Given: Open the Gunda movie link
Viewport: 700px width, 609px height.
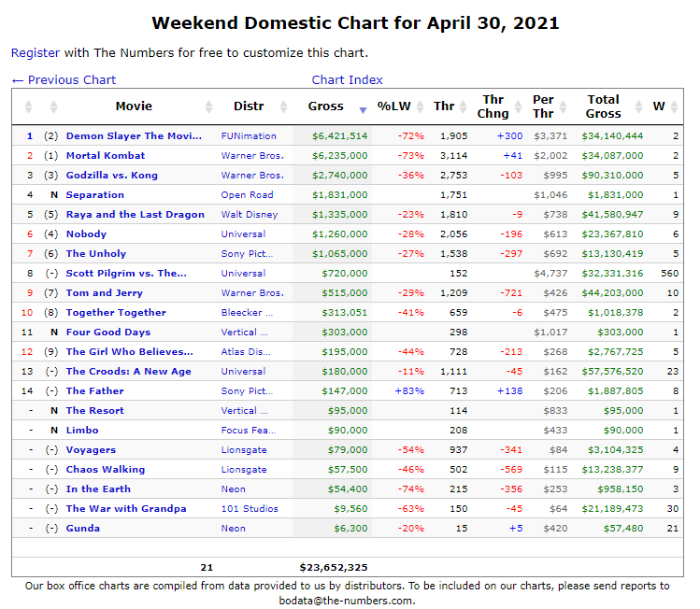Looking at the screenshot, I should 83,529.
